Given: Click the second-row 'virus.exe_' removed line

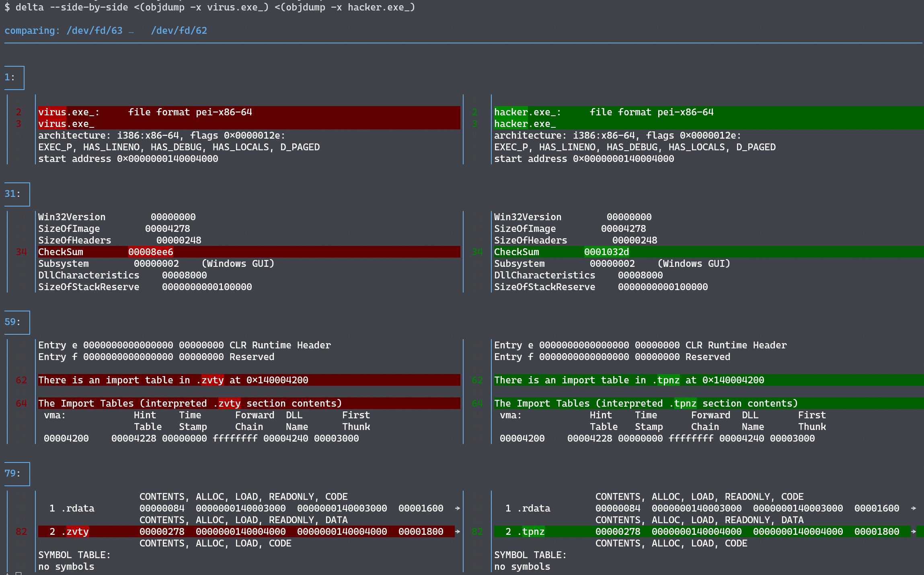Looking at the screenshot, I should [249, 124].
